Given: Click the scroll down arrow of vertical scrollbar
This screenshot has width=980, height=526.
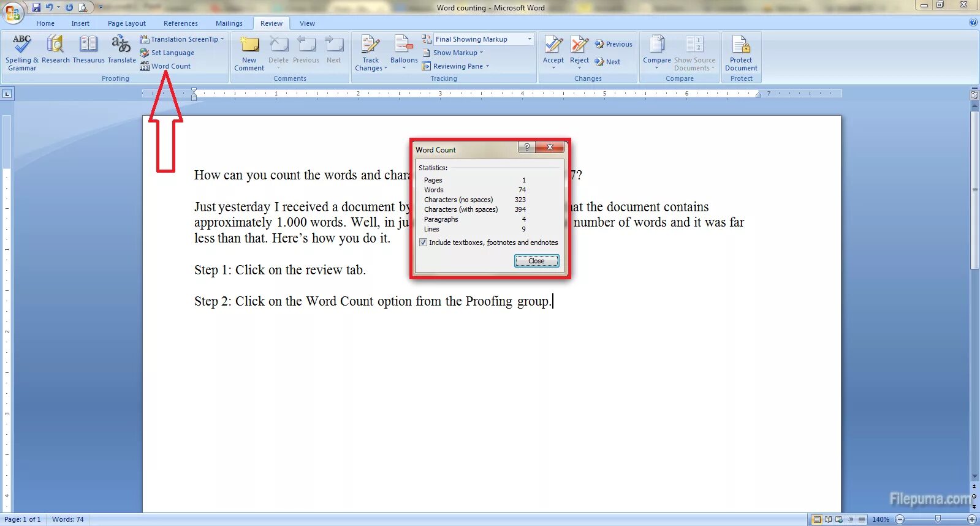Looking at the screenshot, I should (x=974, y=476).
